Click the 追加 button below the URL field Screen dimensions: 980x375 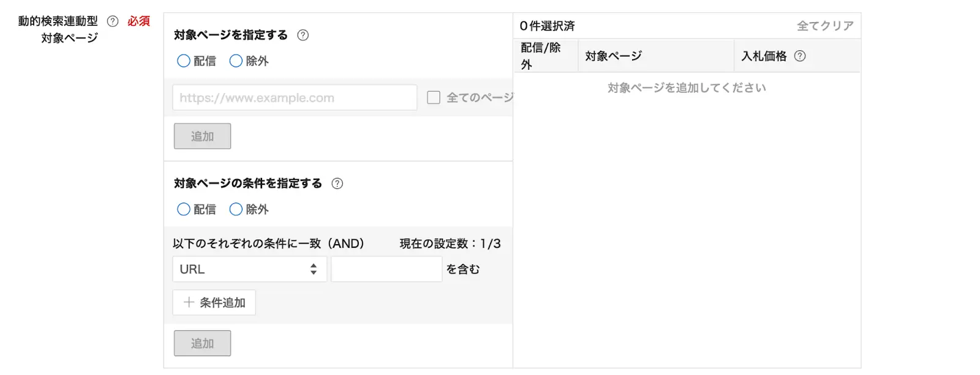coord(202,136)
